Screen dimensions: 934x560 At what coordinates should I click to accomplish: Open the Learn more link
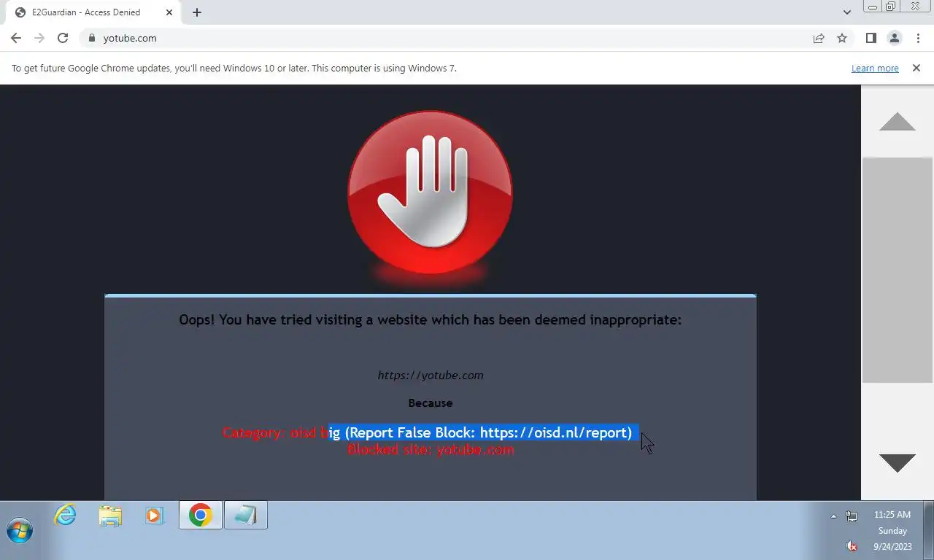point(875,69)
